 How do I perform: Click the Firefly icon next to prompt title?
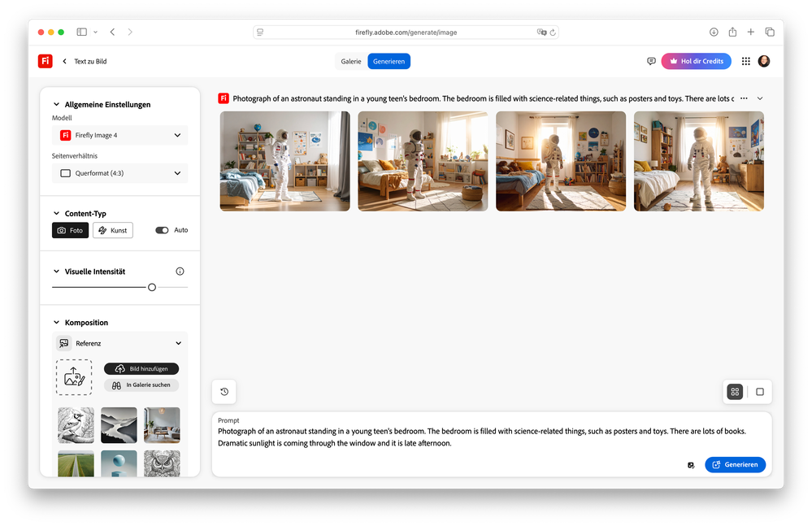(224, 98)
